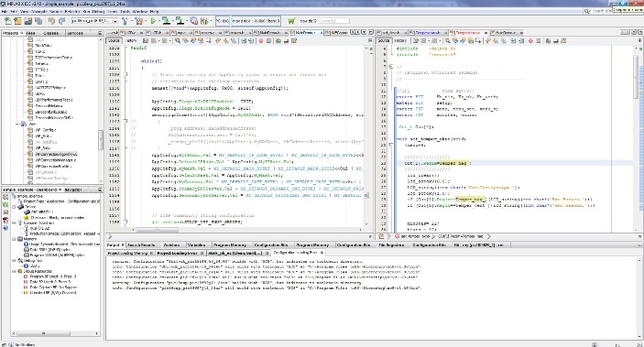Screen dimensions: 644x347
Task: Click the New Project toolbar icon
Action: pyautogui.click(x=17, y=21)
